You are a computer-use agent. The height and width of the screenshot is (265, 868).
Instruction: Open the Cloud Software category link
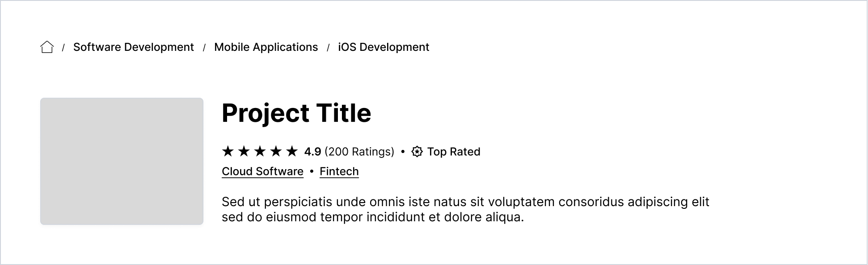[x=262, y=172]
